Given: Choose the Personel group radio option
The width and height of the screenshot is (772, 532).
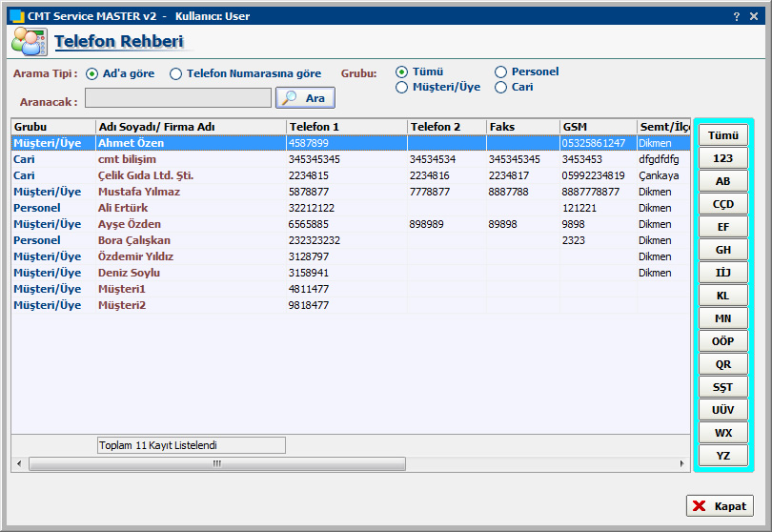Looking at the screenshot, I should pyautogui.click(x=501, y=72).
